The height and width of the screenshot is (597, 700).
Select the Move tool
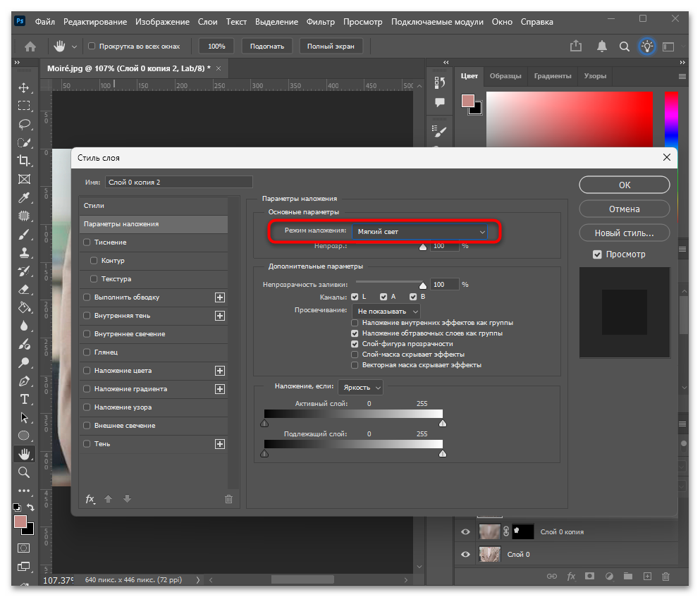coord(24,87)
